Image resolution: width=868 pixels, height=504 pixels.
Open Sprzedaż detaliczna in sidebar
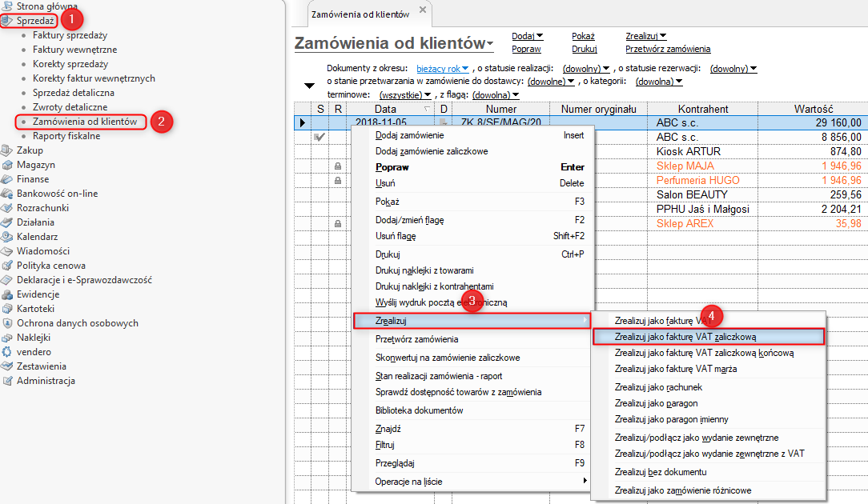[x=73, y=92]
